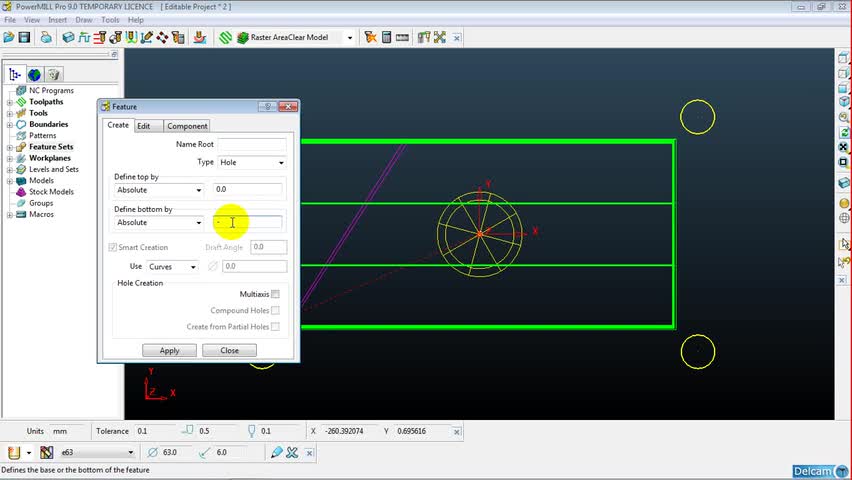
Task: Click the green refresh view icon
Action: pyautogui.click(x=844, y=132)
